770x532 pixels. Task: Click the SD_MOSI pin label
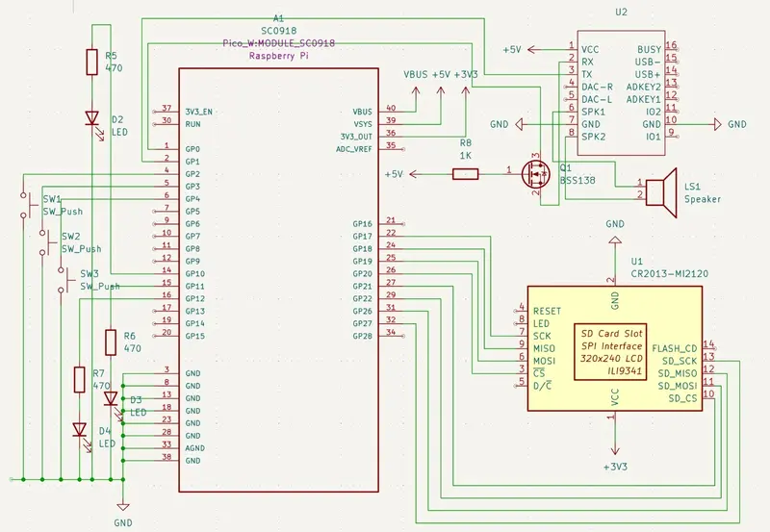(678, 386)
